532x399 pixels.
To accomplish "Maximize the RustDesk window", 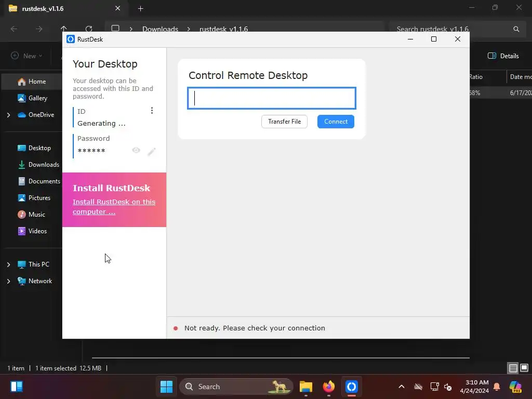I will 434,39.
